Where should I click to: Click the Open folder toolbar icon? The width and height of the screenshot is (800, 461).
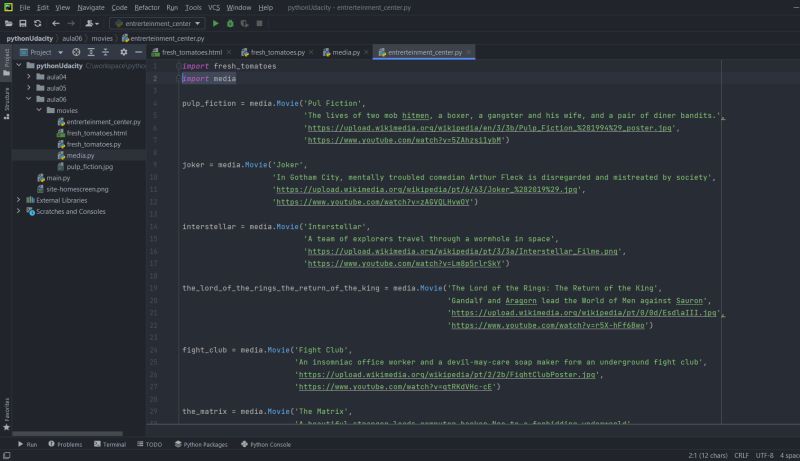(x=8, y=23)
